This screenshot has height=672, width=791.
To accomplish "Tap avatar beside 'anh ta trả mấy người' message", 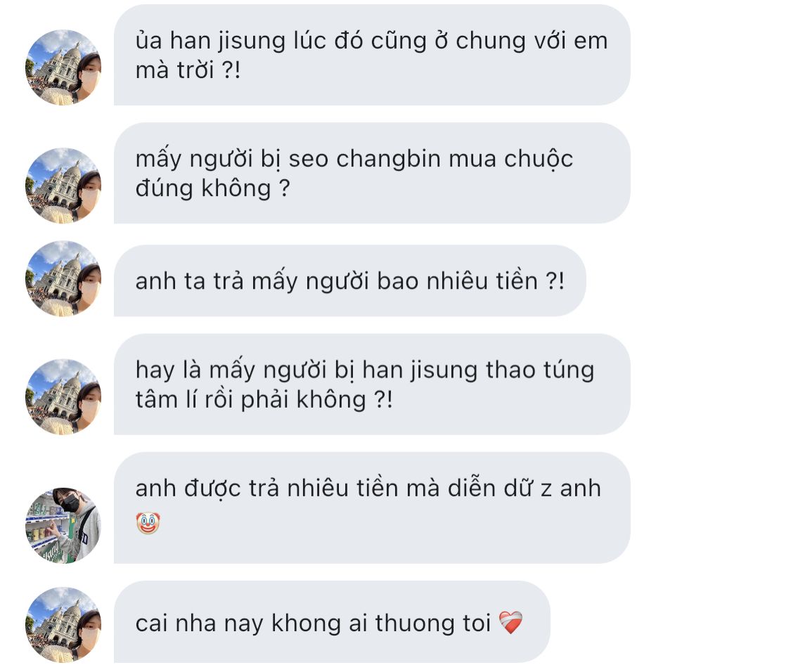I will [x=63, y=278].
